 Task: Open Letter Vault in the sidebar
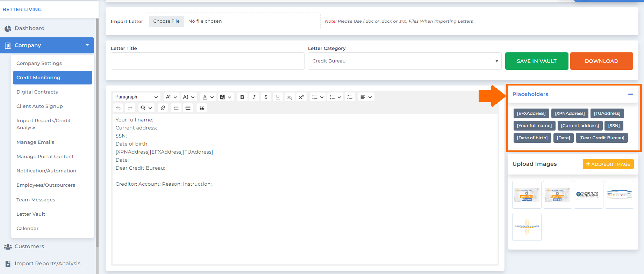(x=31, y=214)
